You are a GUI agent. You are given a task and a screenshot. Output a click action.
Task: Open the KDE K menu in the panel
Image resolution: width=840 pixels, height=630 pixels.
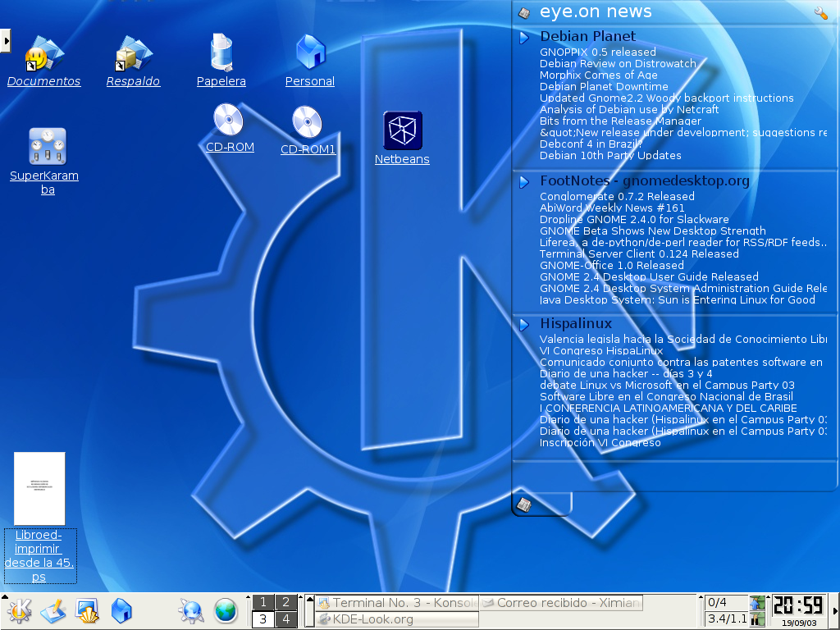click(20, 611)
